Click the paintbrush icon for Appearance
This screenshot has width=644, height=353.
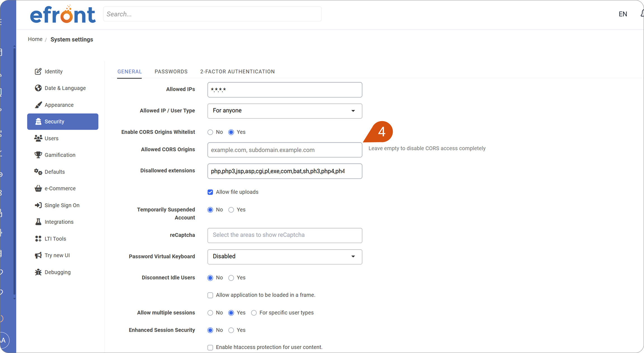[38, 105]
